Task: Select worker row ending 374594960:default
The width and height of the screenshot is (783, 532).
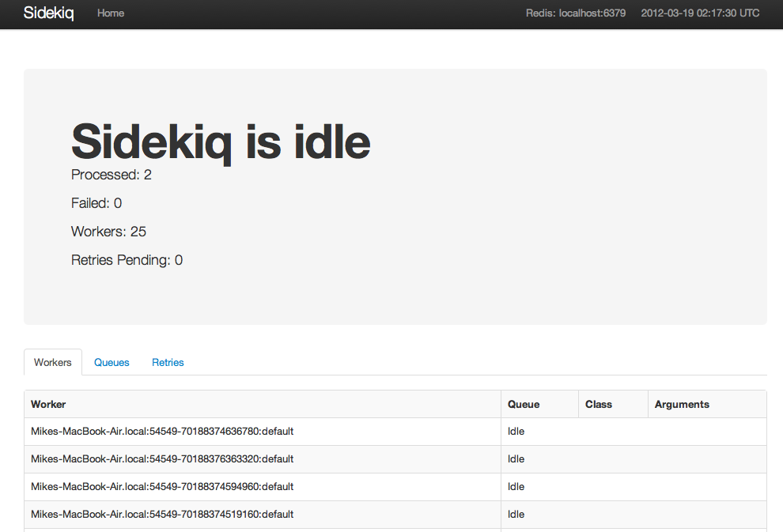Action: click(x=395, y=487)
